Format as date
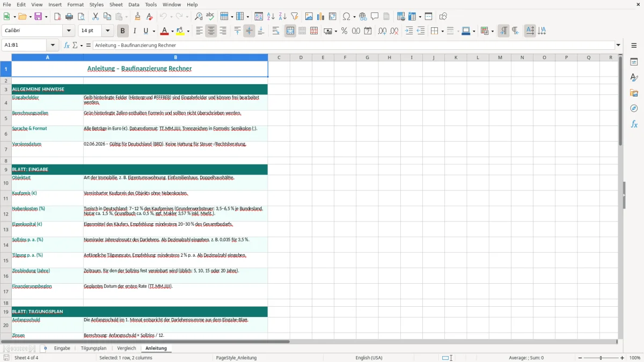Screen dimensions: 644x362 368,31
